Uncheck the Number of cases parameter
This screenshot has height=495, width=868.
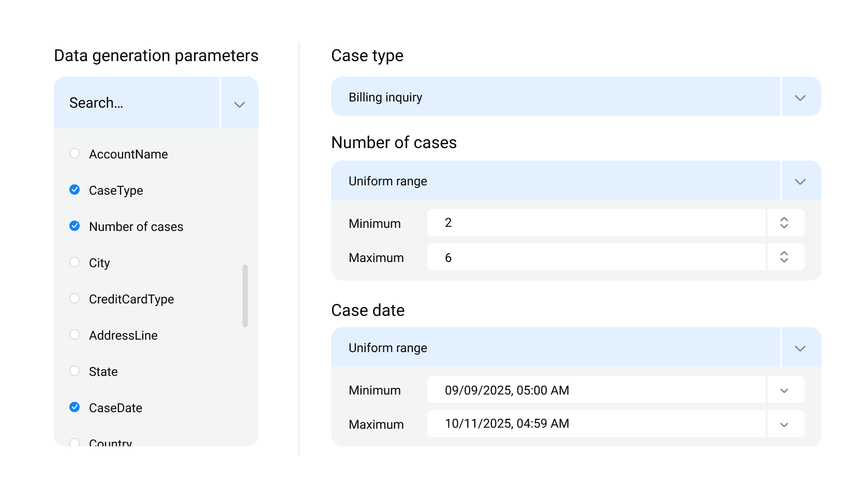tap(74, 226)
